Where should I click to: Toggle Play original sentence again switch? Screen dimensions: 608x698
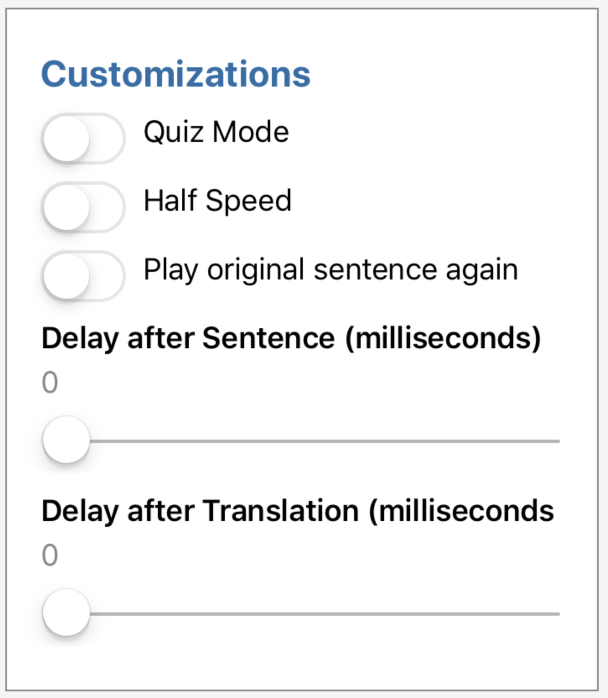click(83, 276)
